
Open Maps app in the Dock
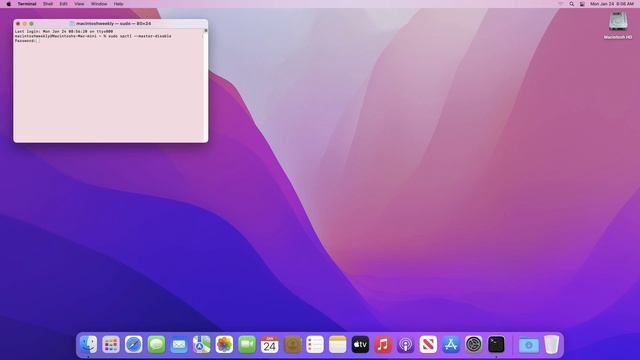coord(202,344)
